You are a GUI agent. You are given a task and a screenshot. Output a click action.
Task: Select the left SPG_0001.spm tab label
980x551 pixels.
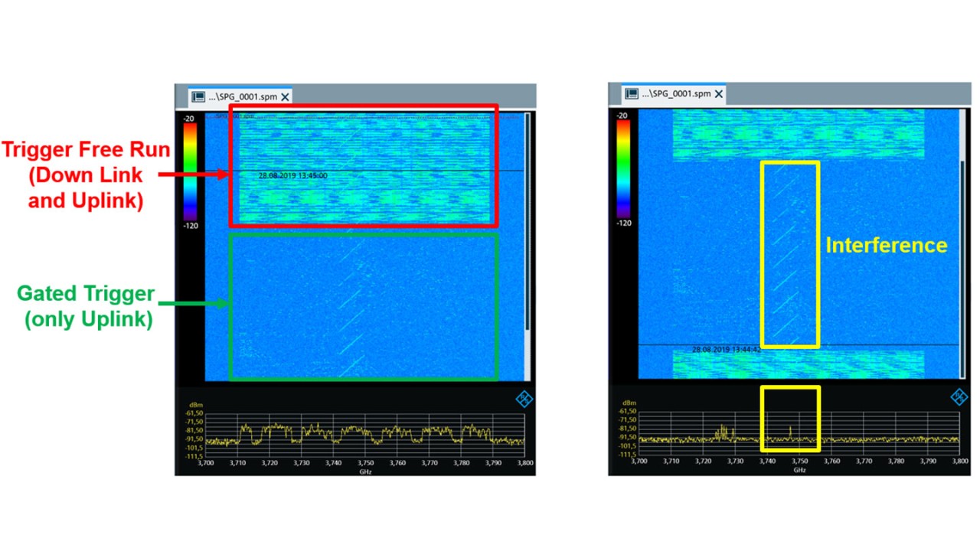(x=246, y=96)
